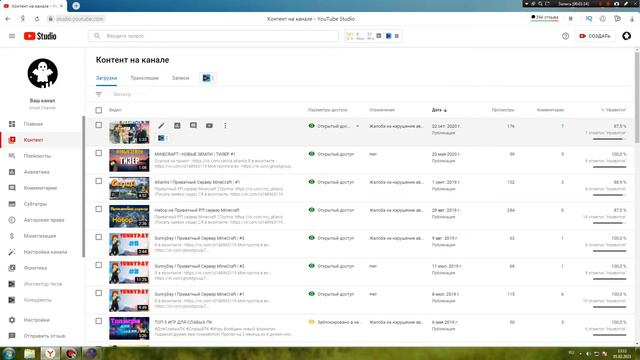The height and width of the screenshot is (360, 640).
Task: Click the pencil edit icon on first video
Action: [161, 126]
